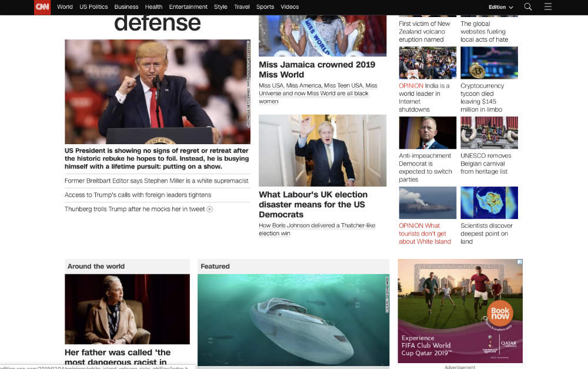Open 'Miss USA, Miss America' sub-link
The height and width of the screenshot is (369, 588).
[318, 94]
